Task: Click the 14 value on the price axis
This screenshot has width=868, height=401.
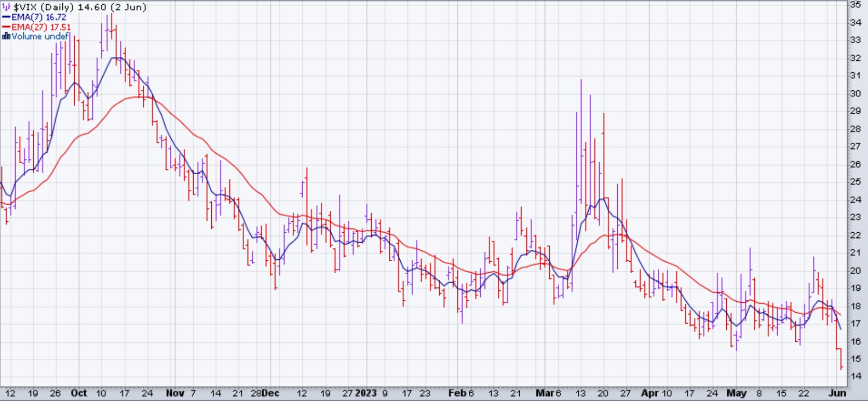Action: click(855, 376)
